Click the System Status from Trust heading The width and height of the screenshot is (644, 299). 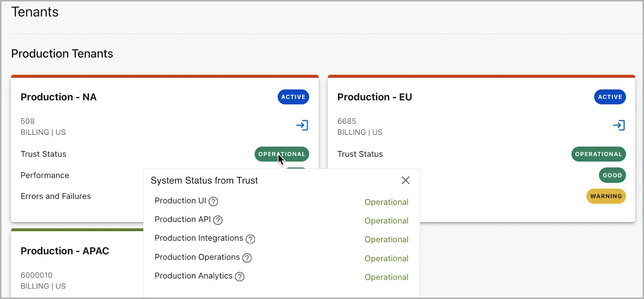click(204, 180)
